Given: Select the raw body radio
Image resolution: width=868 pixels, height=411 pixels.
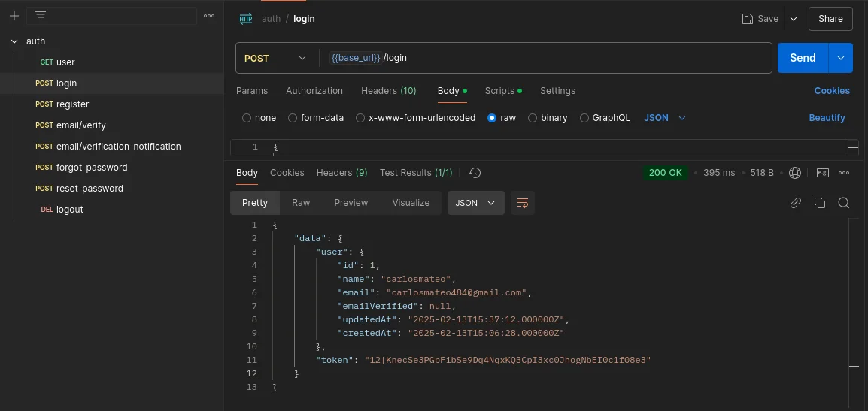Looking at the screenshot, I should (x=492, y=118).
